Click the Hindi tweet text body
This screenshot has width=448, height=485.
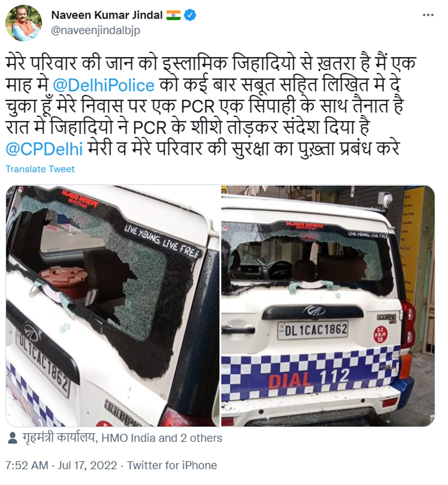tap(211, 106)
